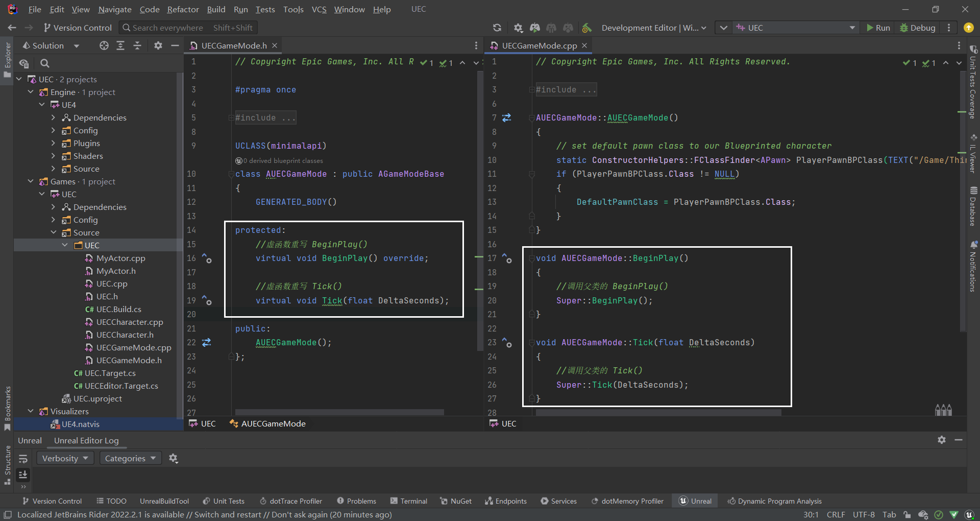The image size is (980, 521).
Task: Click the Unreal Engine icon in status bar
Action: point(969,515)
